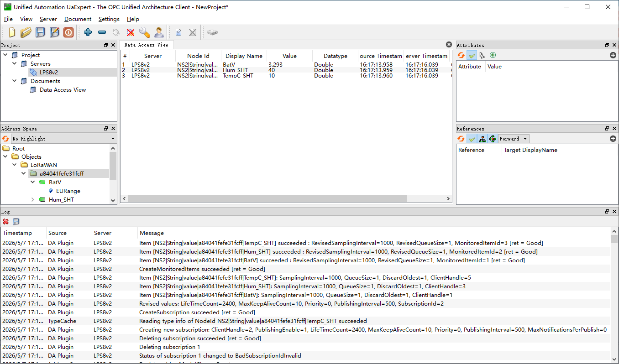Viewport: 619px width, 364px height.
Task: Sort log by Timestamp column header
Action: tap(24, 233)
